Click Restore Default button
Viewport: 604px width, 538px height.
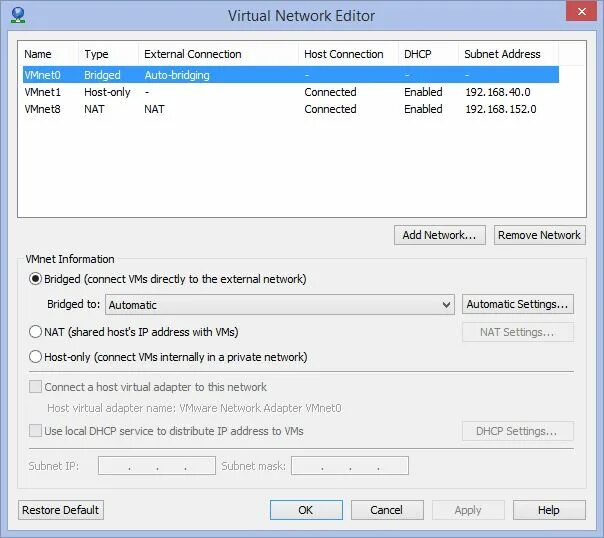point(61,510)
